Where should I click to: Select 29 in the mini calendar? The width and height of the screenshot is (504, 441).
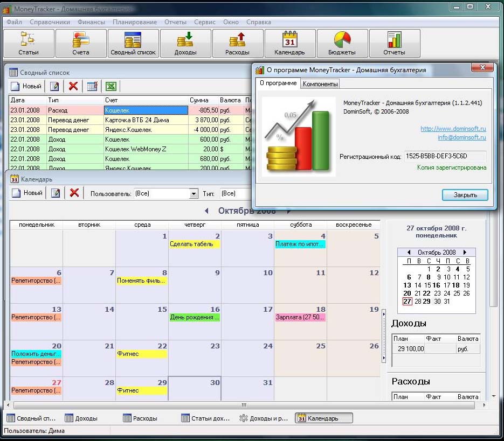pos(426,302)
